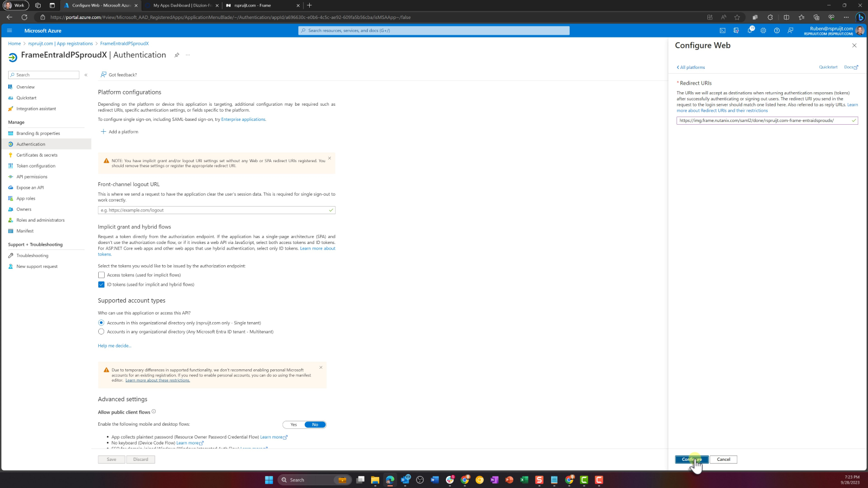Pin the Authentication blade

click(x=177, y=55)
